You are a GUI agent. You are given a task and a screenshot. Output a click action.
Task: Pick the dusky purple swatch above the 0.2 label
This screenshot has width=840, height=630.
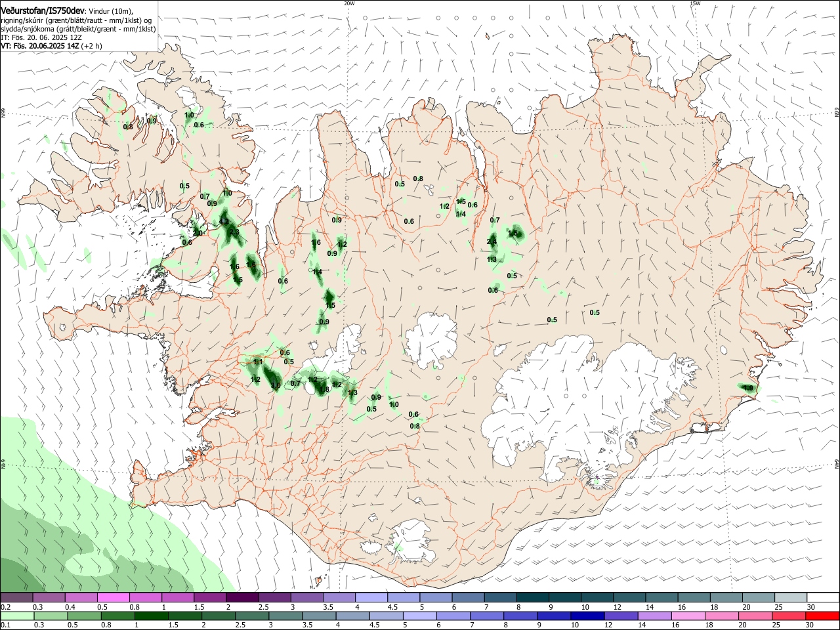click(x=17, y=598)
